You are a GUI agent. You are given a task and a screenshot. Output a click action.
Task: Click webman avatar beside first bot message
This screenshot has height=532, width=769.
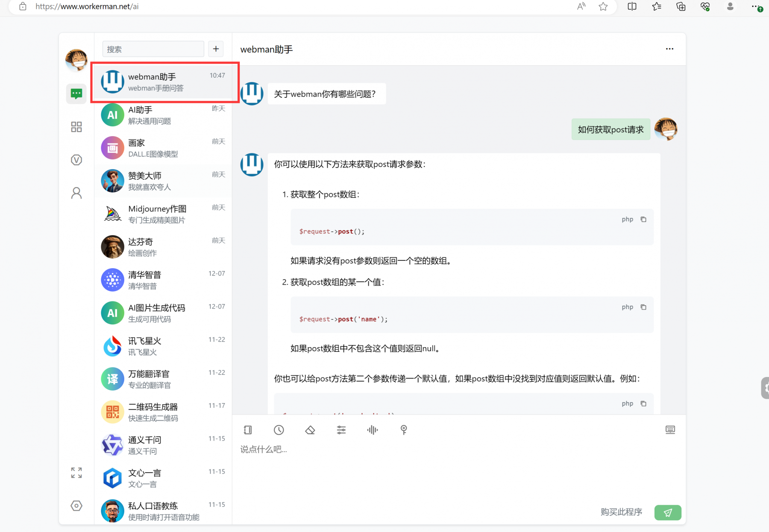pos(252,94)
